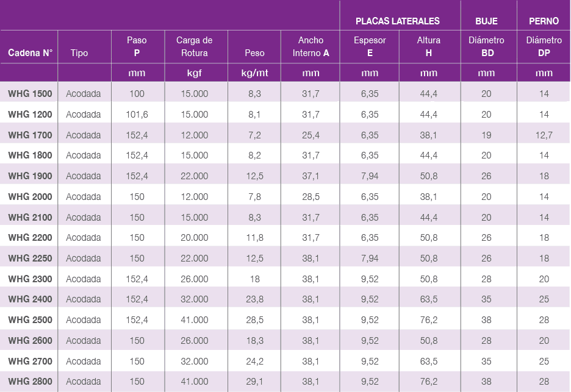
Task: Click the 101,6 Paso value
Action: pyautogui.click(x=137, y=115)
